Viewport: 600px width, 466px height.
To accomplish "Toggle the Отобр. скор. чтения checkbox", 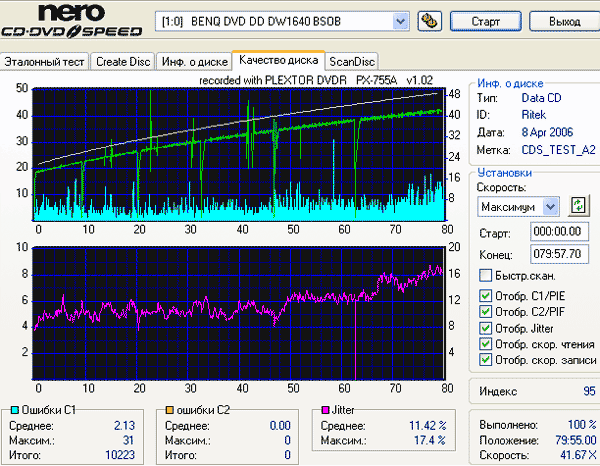I will coord(485,344).
